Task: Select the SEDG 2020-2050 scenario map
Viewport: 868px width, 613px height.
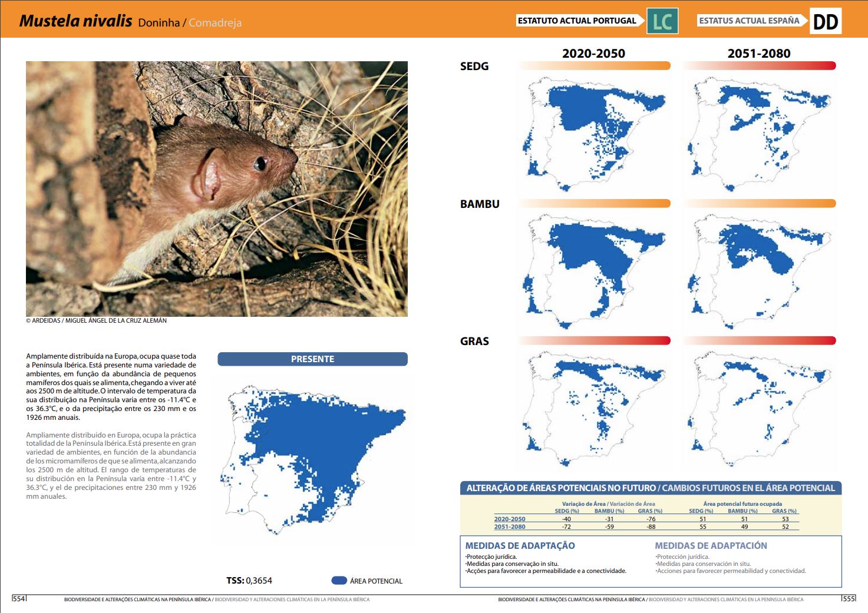Action: pos(594,134)
